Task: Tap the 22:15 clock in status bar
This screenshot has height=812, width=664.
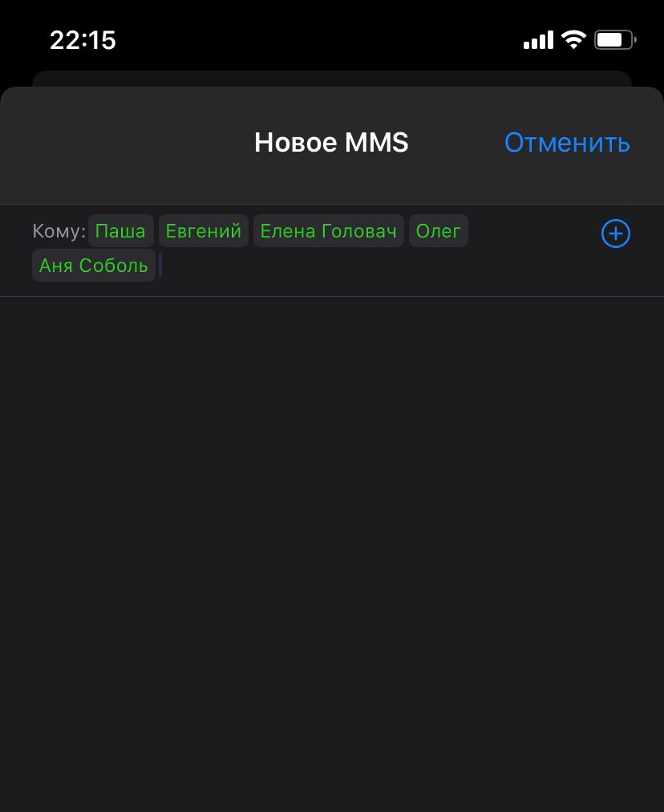Action: [83, 40]
